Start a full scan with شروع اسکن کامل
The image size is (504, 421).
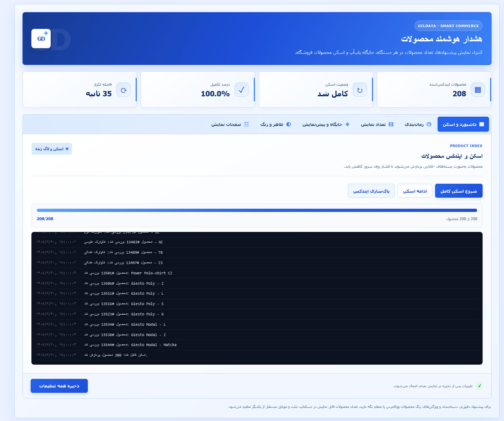click(459, 191)
